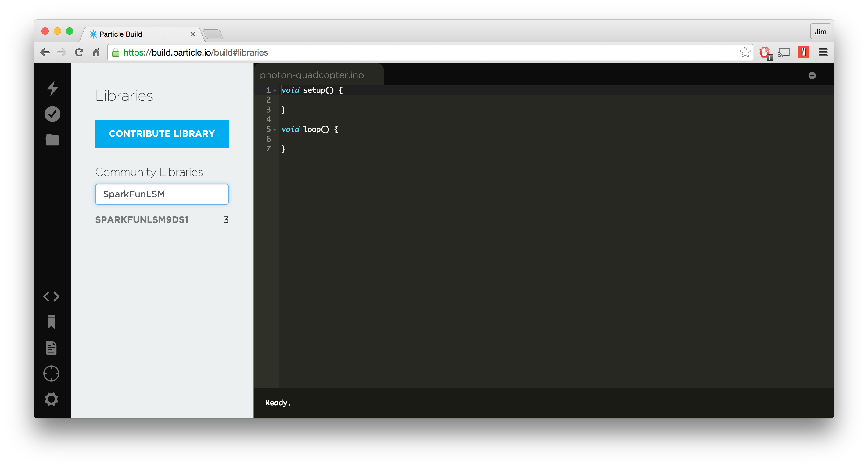Click the browser forward arrow

click(62, 52)
